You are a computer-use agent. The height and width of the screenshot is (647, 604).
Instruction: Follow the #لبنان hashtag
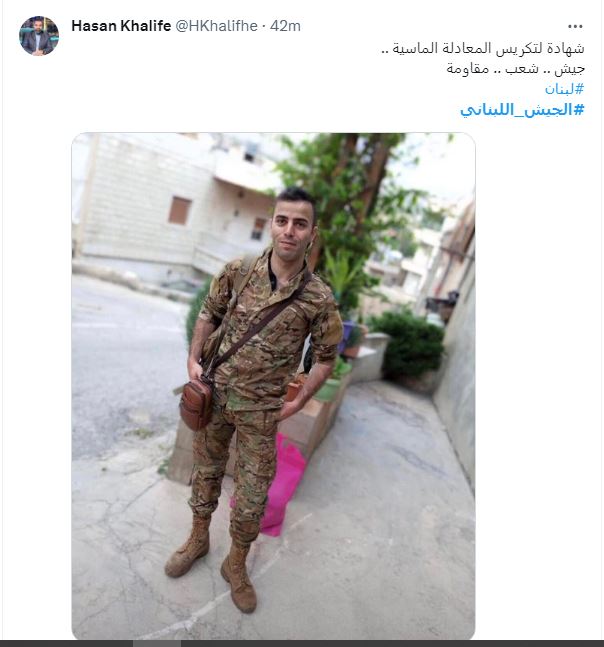coord(564,89)
